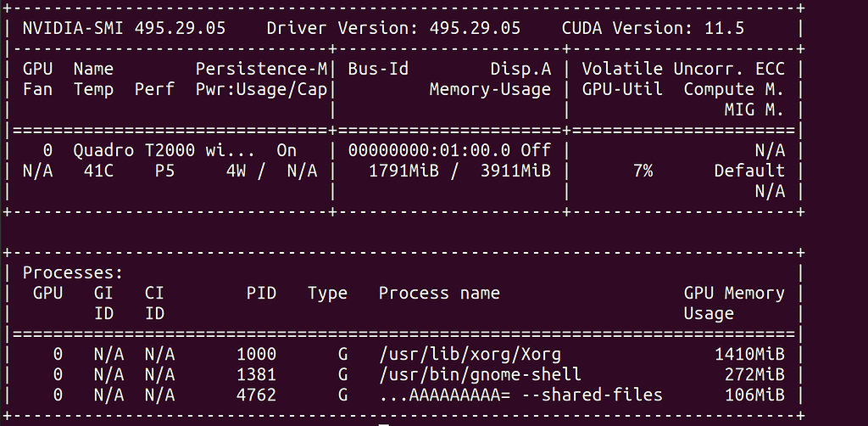
Task: Click the NVIDIA-SMI 495.29.05 version text
Action: pyautogui.click(x=124, y=28)
